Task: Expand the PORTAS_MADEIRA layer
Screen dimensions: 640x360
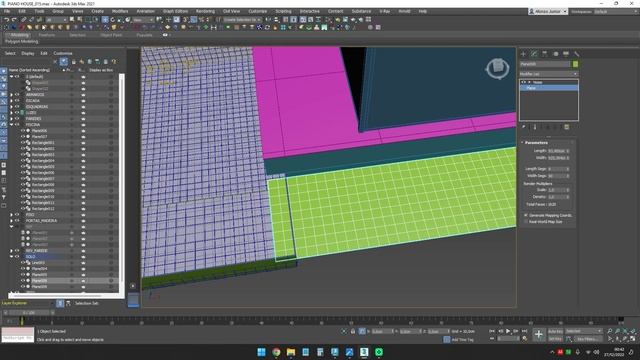Action: (x=11, y=221)
